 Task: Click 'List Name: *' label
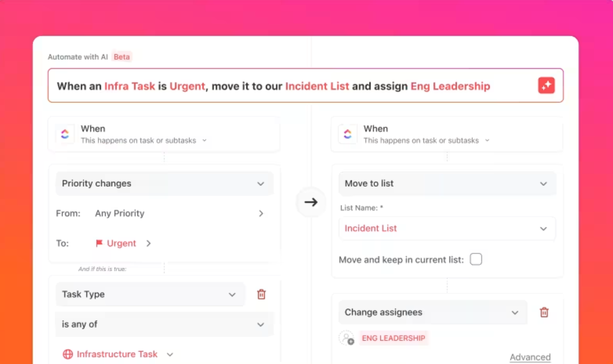[362, 208]
